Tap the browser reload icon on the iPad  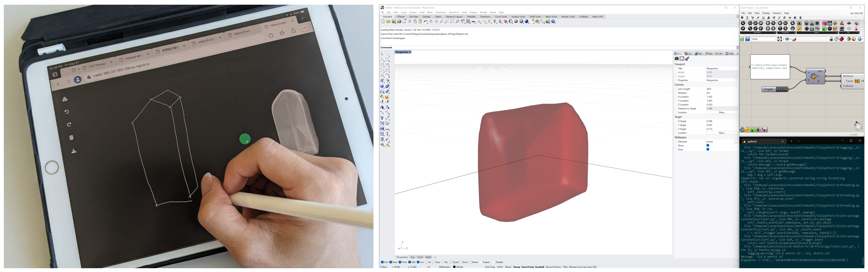271,35
